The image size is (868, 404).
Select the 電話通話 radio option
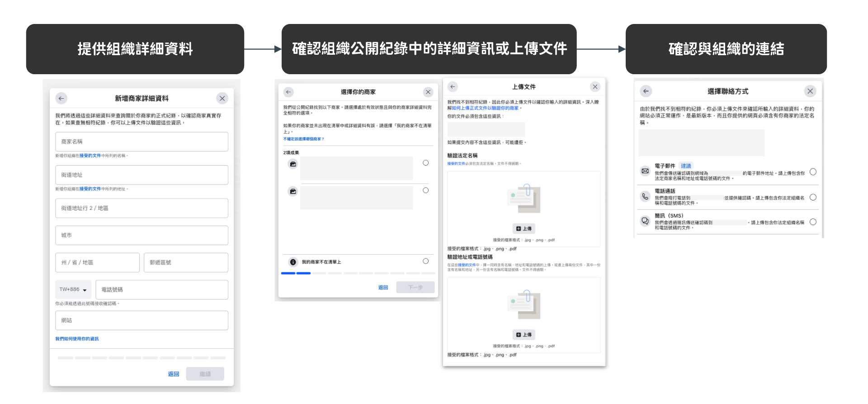click(813, 197)
